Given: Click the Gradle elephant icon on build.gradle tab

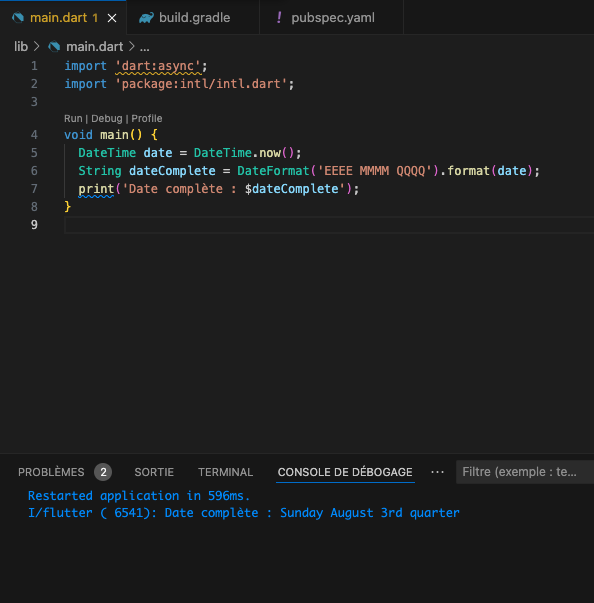Looking at the screenshot, I should click(x=146, y=18).
